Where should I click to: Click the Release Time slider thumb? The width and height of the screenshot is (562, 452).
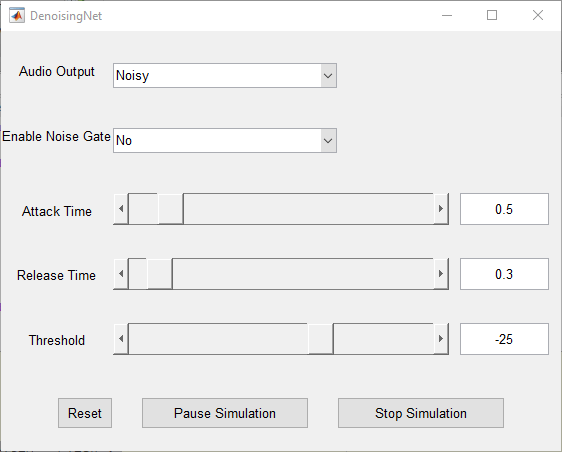click(160, 274)
